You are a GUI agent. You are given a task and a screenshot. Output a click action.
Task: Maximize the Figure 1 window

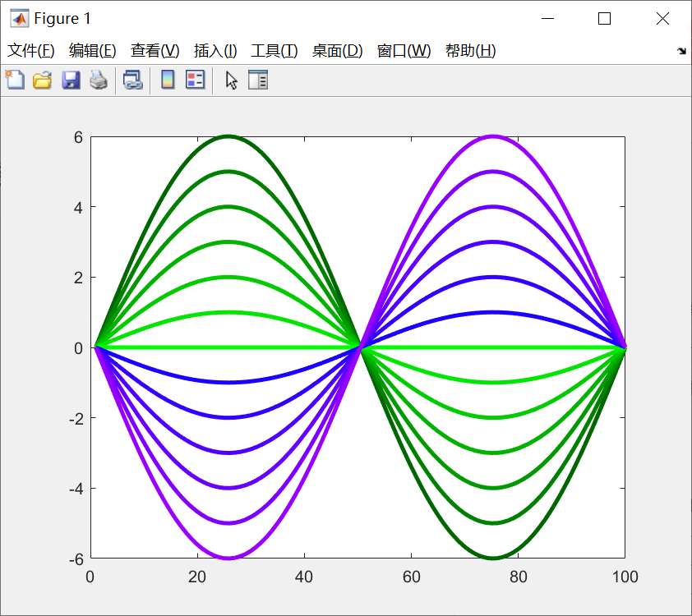coord(604,19)
